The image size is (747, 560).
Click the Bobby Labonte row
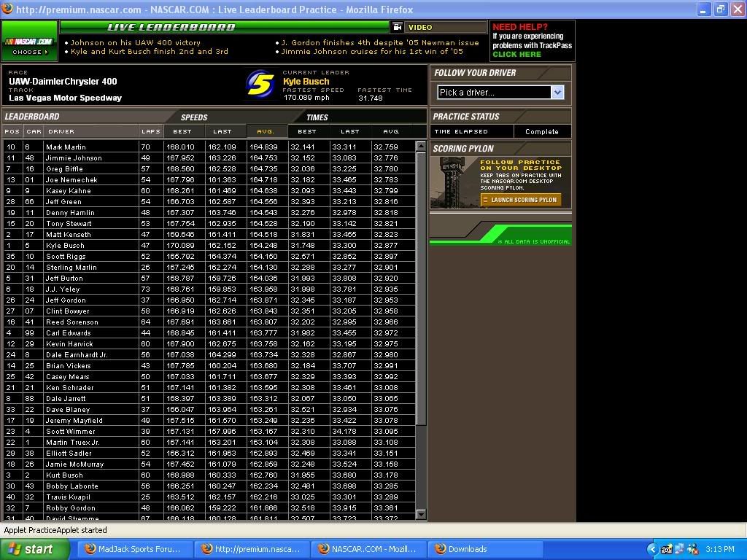click(209, 486)
